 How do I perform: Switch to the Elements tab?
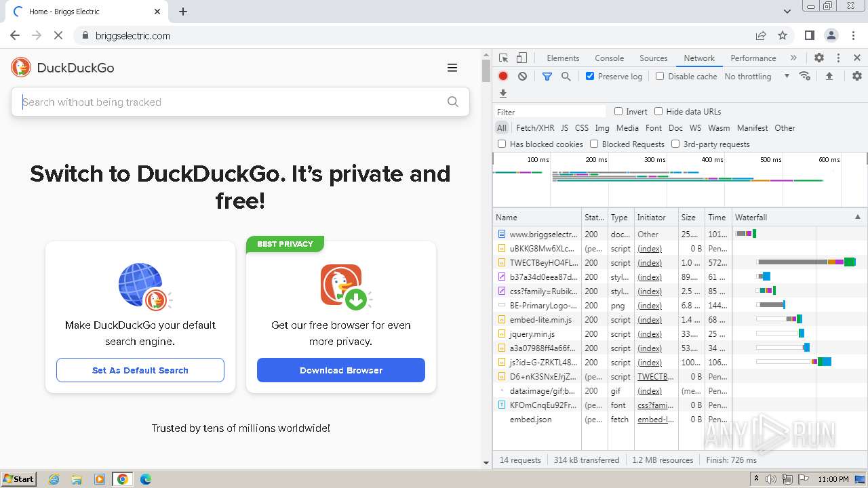click(563, 58)
